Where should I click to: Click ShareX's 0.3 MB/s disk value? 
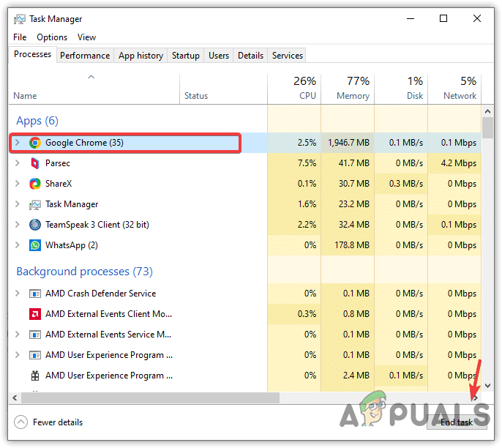[406, 184]
